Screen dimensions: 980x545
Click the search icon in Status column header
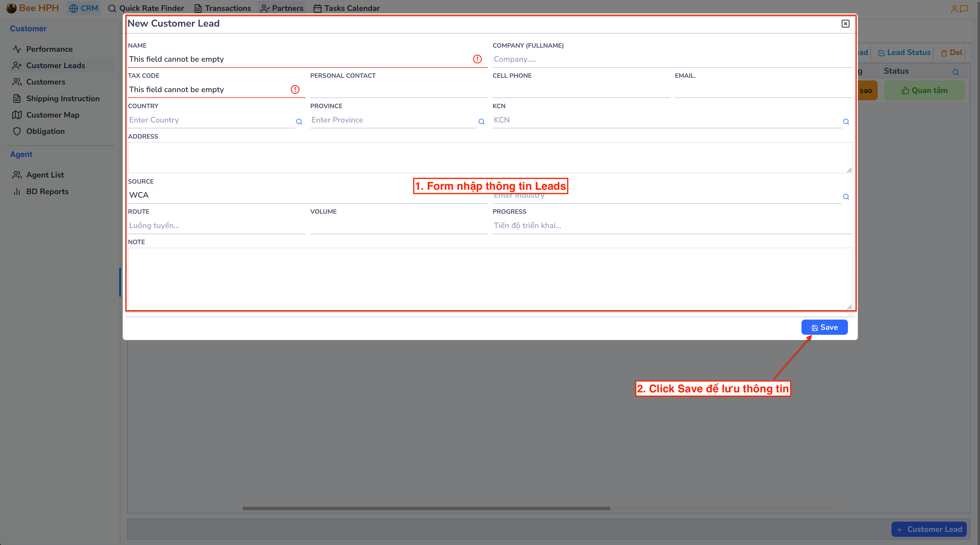pos(956,72)
